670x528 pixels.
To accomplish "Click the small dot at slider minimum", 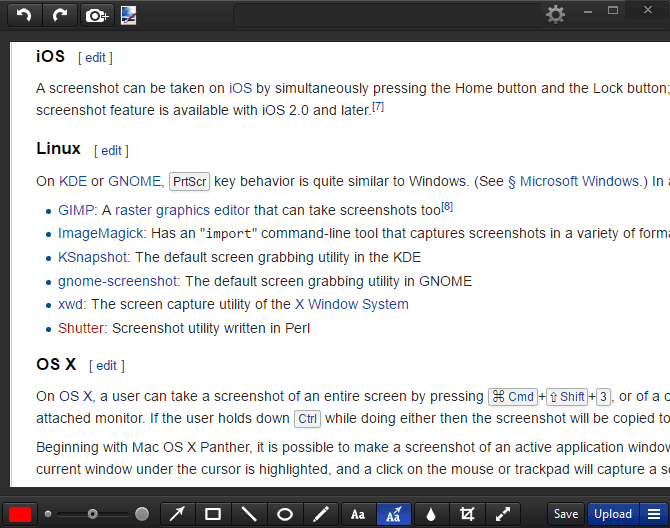I will [48, 514].
